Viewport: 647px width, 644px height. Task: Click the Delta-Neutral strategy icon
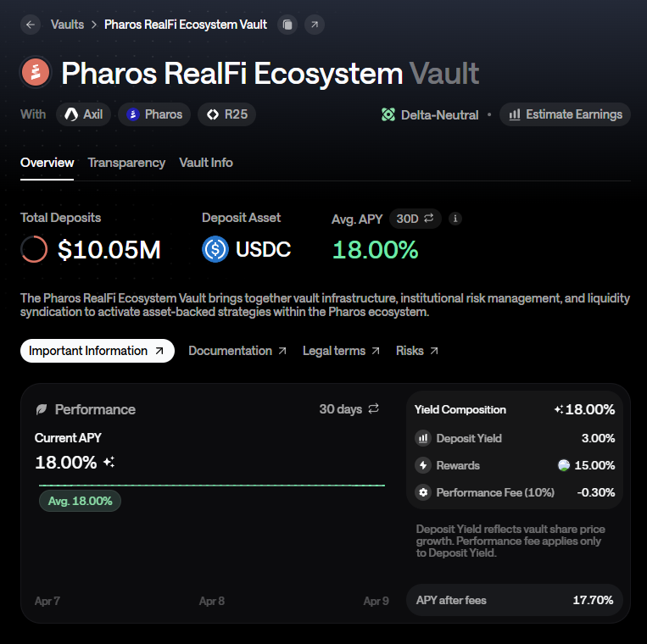[388, 114]
